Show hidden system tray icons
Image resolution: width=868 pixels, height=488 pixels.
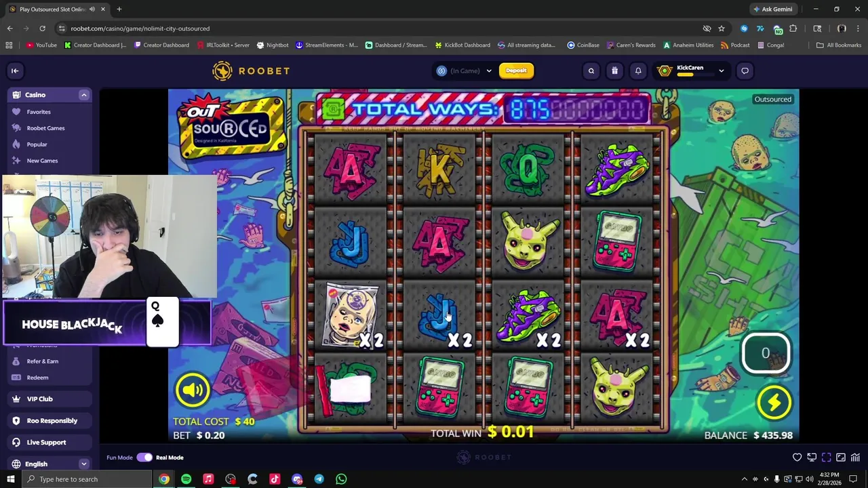pos(744,479)
